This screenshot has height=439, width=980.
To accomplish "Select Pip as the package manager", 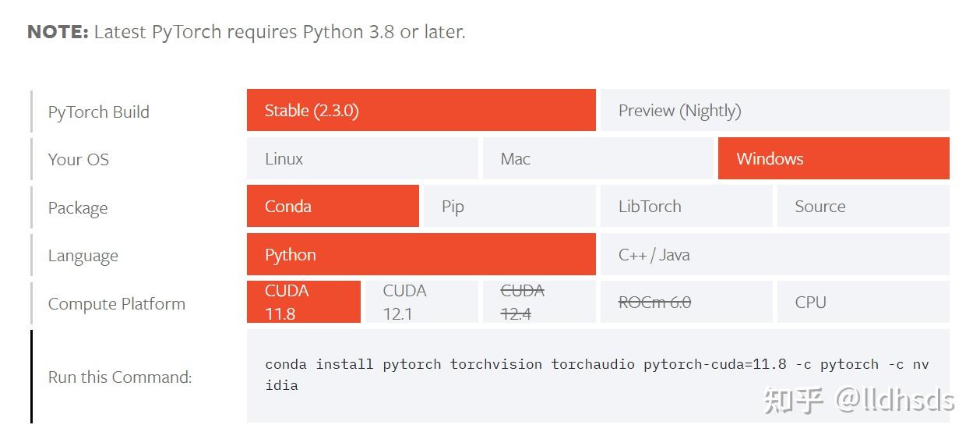I will point(509,207).
